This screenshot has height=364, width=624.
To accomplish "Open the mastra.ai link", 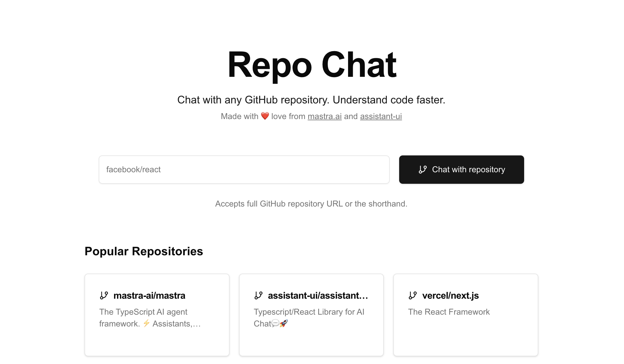I will tap(324, 116).
